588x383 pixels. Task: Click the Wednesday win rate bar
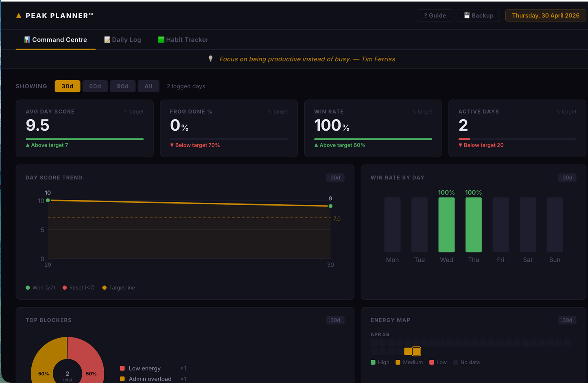click(446, 225)
